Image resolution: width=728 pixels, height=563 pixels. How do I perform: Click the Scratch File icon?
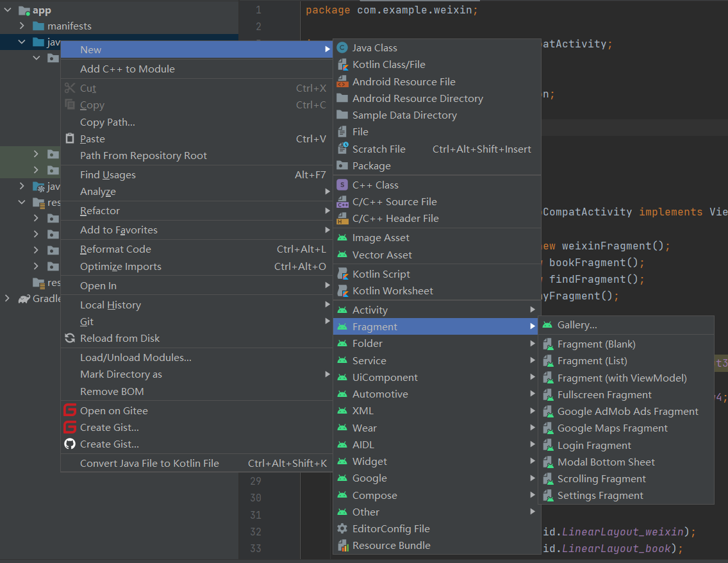[x=342, y=149]
